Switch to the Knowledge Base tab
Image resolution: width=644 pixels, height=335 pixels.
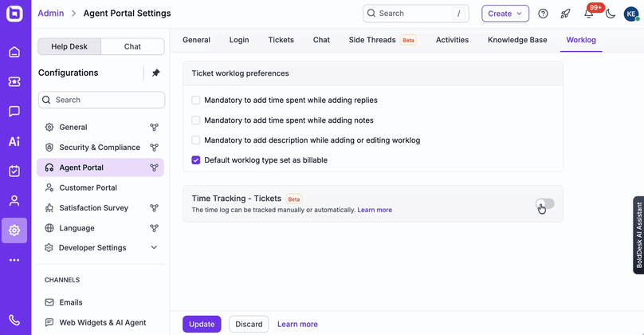point(517,40)
